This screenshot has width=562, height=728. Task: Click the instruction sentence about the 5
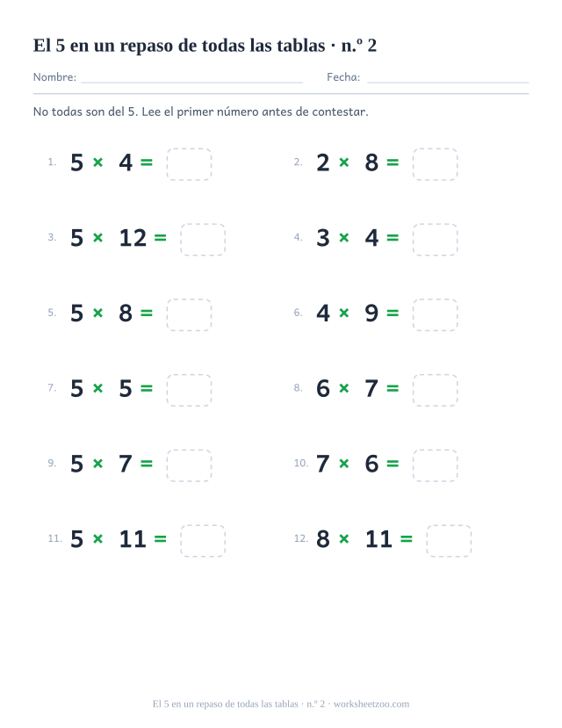pos(200,112)
